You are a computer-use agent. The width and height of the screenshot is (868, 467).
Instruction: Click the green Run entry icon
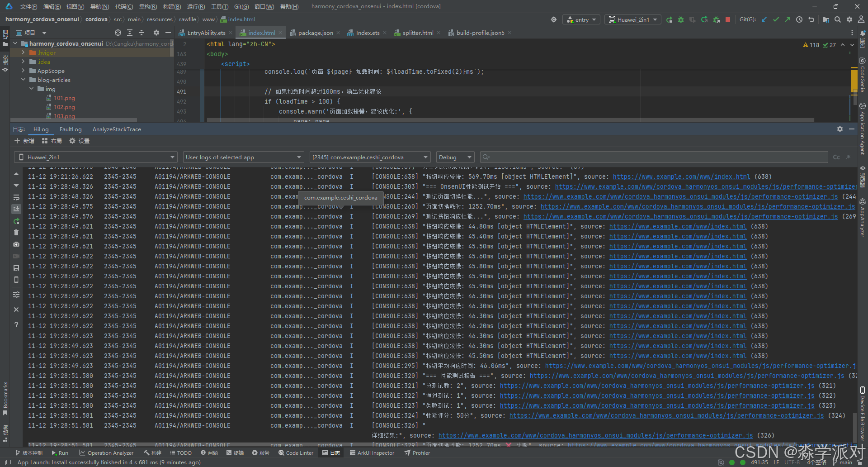tap(669, 19)
